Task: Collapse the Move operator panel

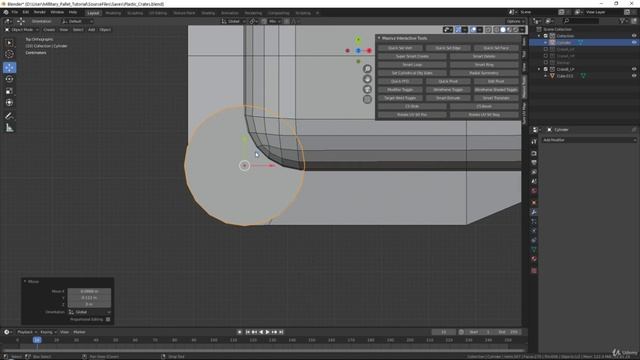Action: (x=25, y=282)
